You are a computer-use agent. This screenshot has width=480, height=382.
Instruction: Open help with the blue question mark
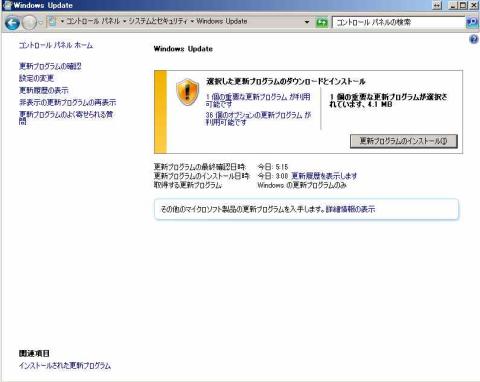pos(473,39)
